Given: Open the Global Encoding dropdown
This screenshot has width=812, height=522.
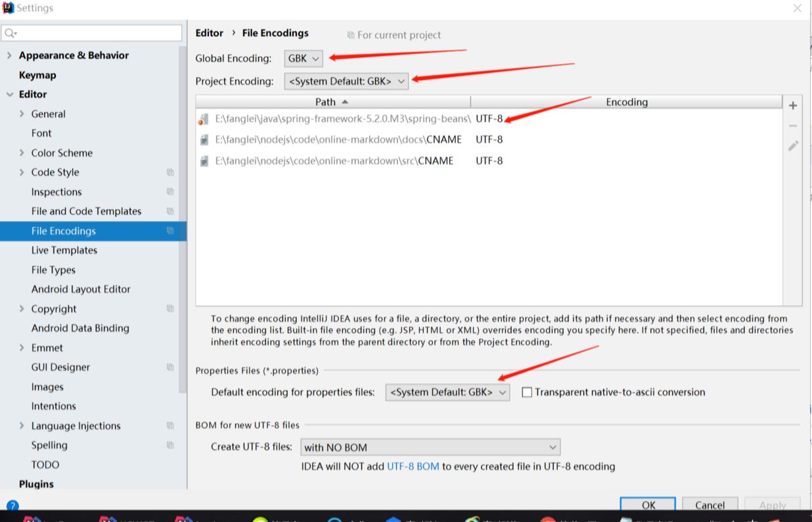Looking at the screenshot, I should [304, 59].
